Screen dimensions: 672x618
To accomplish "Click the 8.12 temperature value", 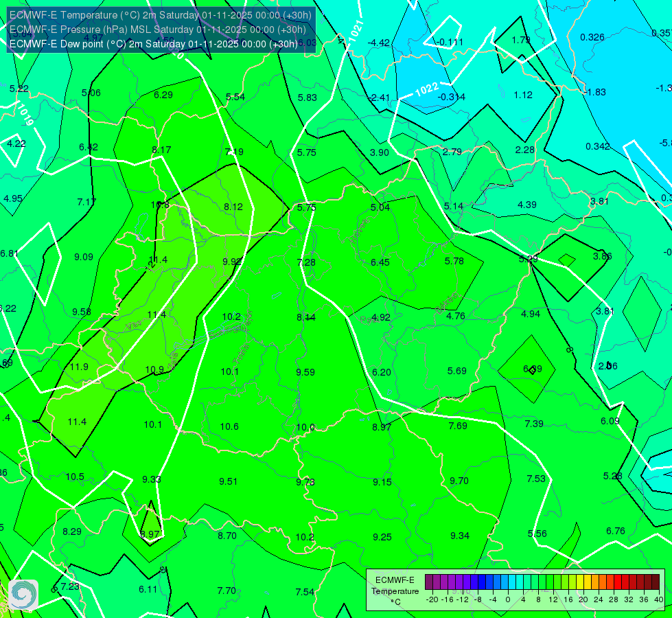I will 233,207.
